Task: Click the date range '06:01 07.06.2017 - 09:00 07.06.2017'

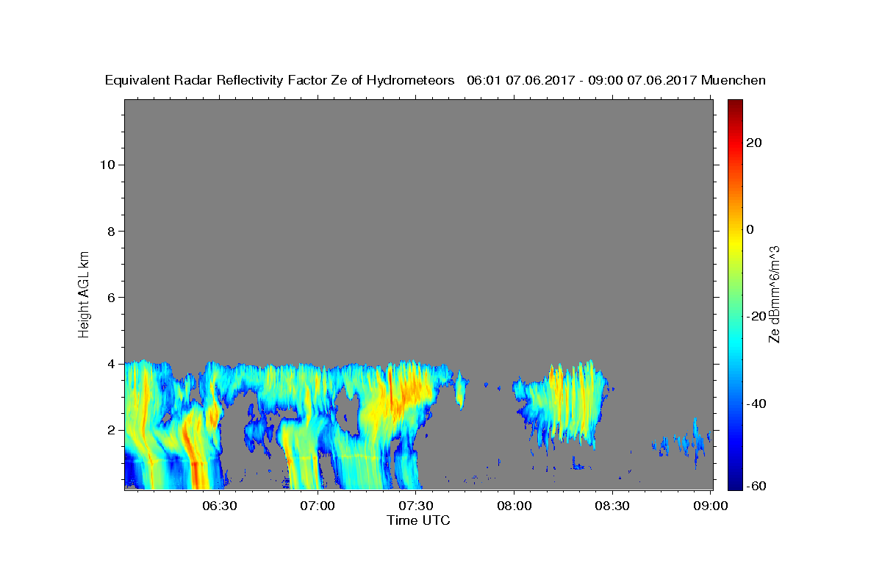Action: (x=583, y=80)
